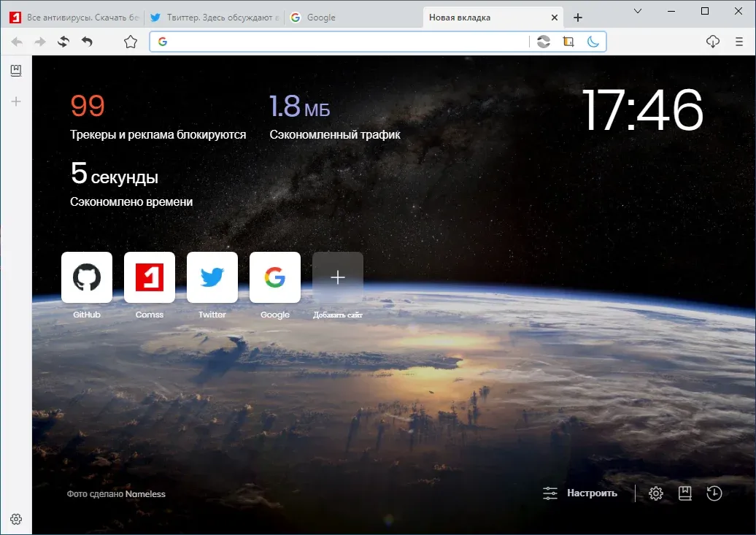Image resolution: width=756 pixels, height=535 pixels.
Task: Open downloads cloud icon
Action: coord(713,42)
